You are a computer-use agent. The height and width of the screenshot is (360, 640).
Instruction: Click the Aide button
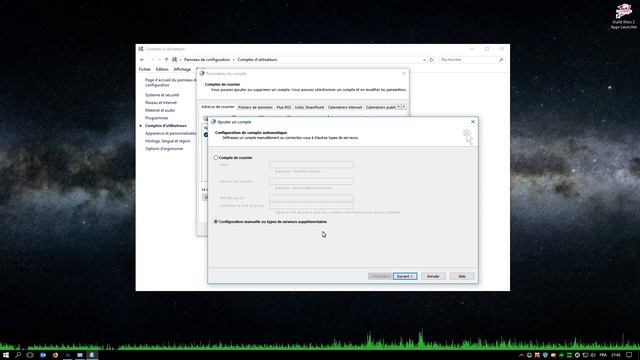(x=462, y=276)
